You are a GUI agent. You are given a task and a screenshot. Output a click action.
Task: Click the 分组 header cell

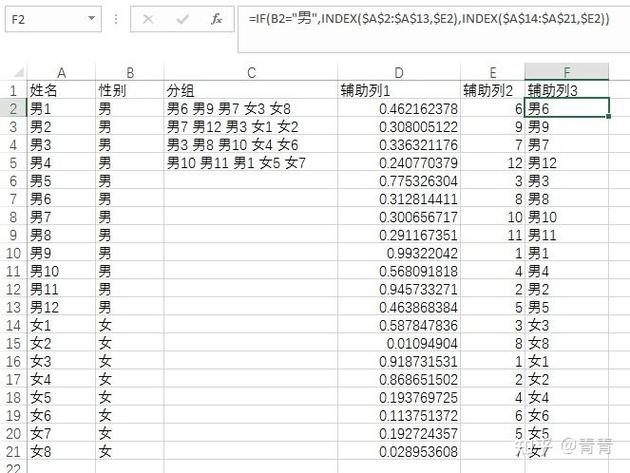click(x=251, y=90)
